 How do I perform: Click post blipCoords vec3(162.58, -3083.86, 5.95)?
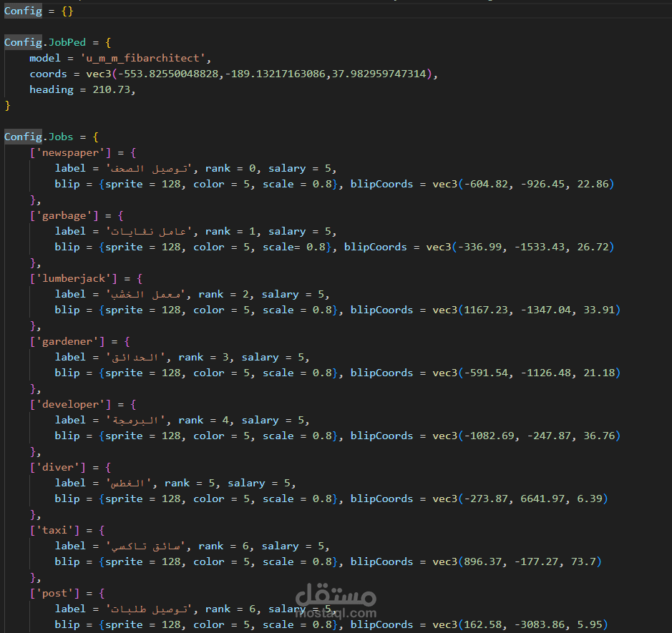click(x=520, y=625)
